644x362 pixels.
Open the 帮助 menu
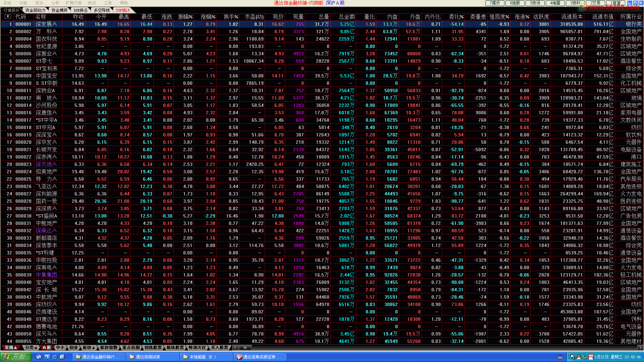[x=124, y=3]
